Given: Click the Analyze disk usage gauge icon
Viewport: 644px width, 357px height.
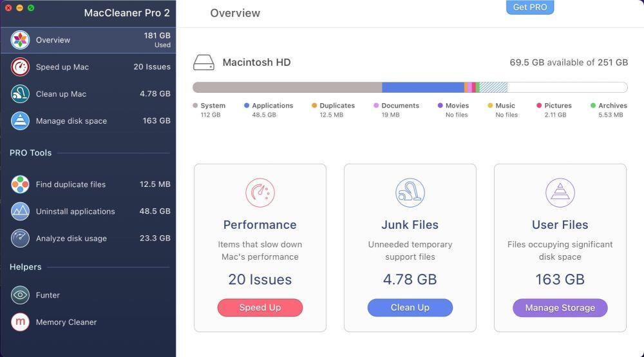Looking at the screenshot, I should (x=20, y=238).
